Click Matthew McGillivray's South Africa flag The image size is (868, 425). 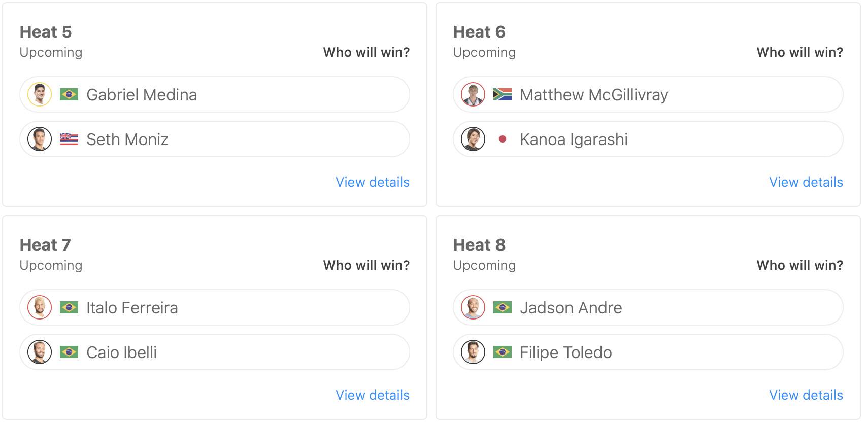[x=503, y=94]
